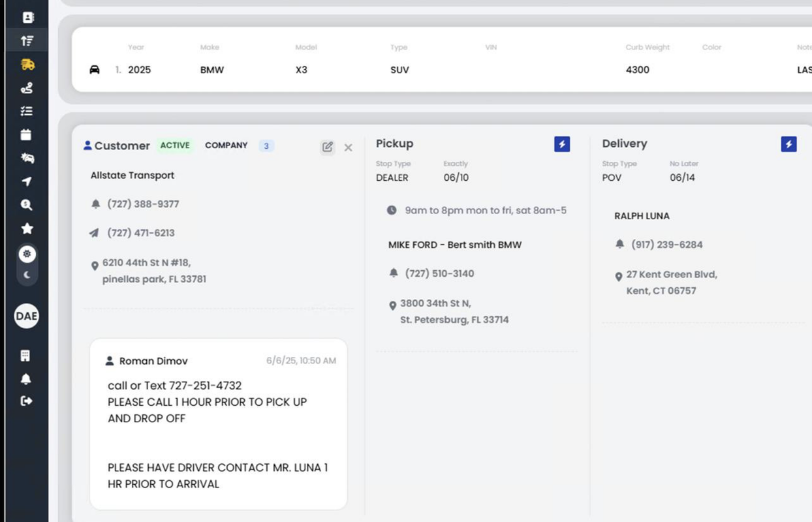Open pickup address 3800 34th St N
The height and width of the screenshot is (522, 812).
(x=454, y=312)
